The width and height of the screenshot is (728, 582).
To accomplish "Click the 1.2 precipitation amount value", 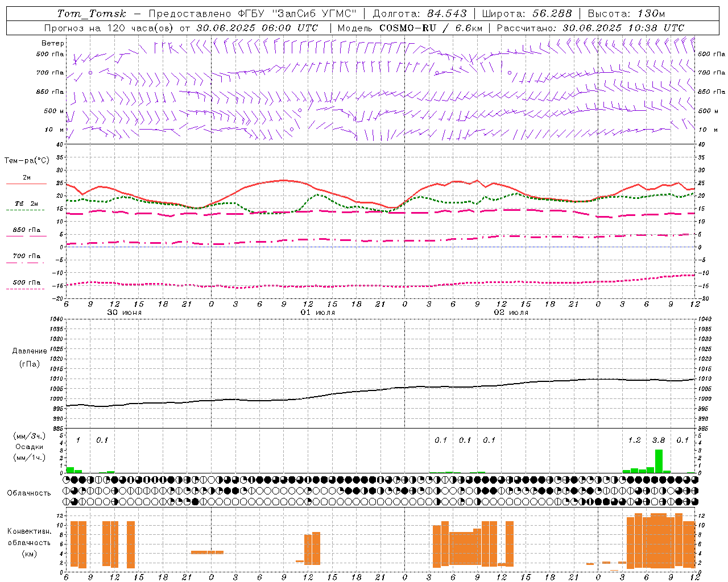I will [x=634, y=440].
